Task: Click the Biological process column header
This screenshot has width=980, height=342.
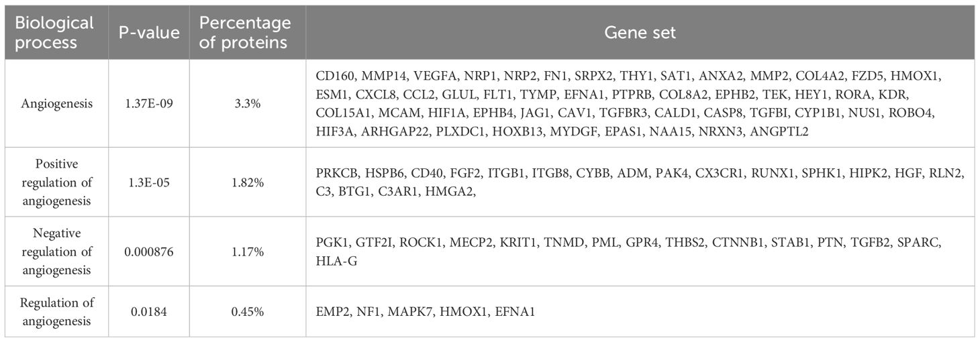Action: pos(55,32)
